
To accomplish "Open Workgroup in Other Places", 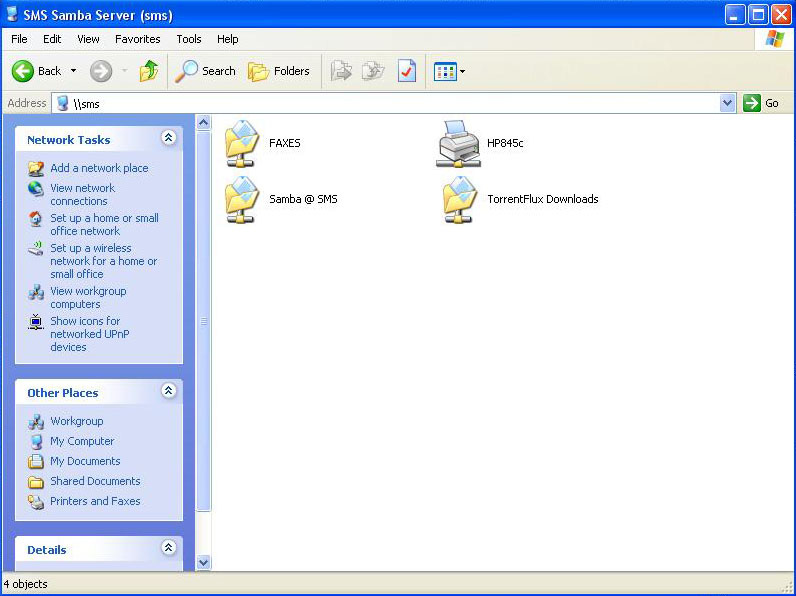I will pos(76,421).
